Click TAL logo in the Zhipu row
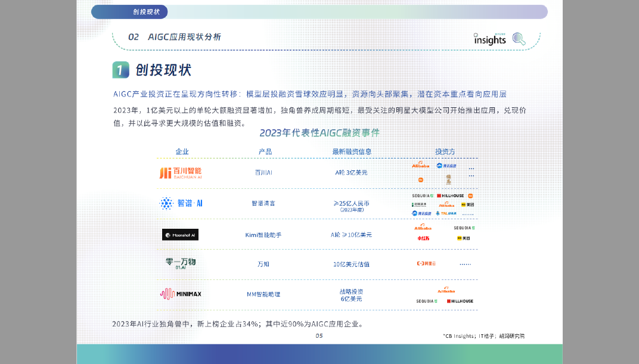The image size is (639, 364). pyautogui.click(x=446, y=213)
